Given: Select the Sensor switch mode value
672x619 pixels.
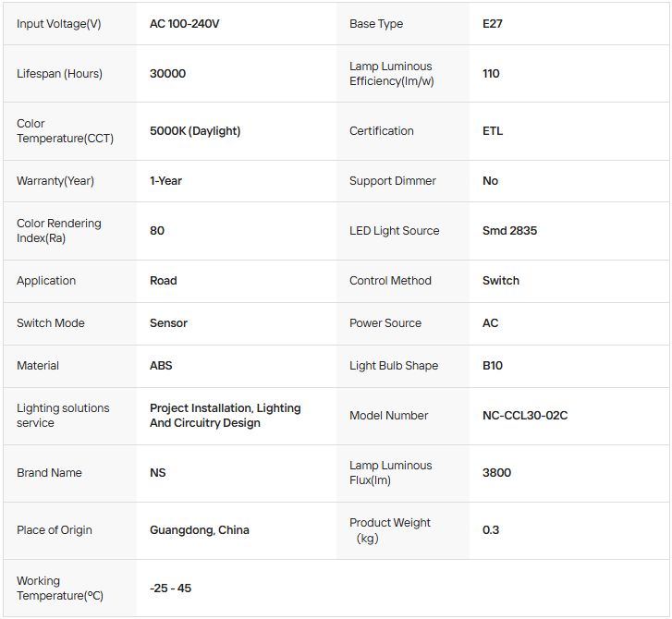Looking at the screenshot, I should click(x=168, y=323).
